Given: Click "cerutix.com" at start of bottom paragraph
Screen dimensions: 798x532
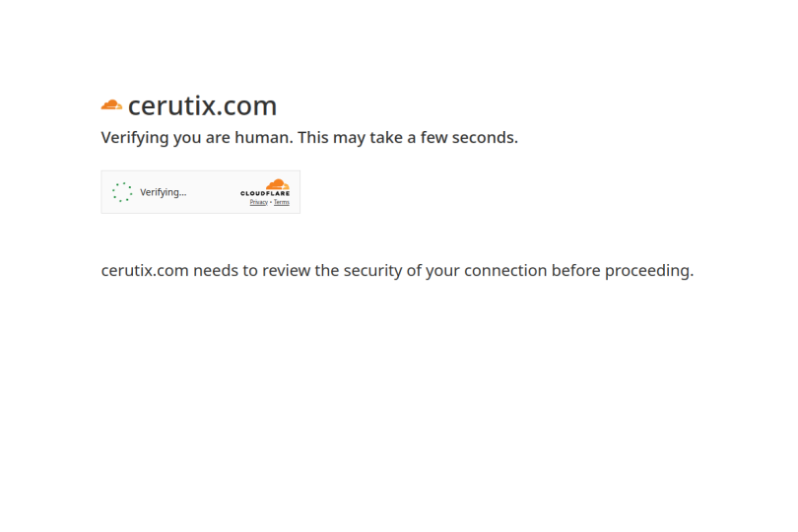Looking at the screenshot, I should (x=145, y=270).
